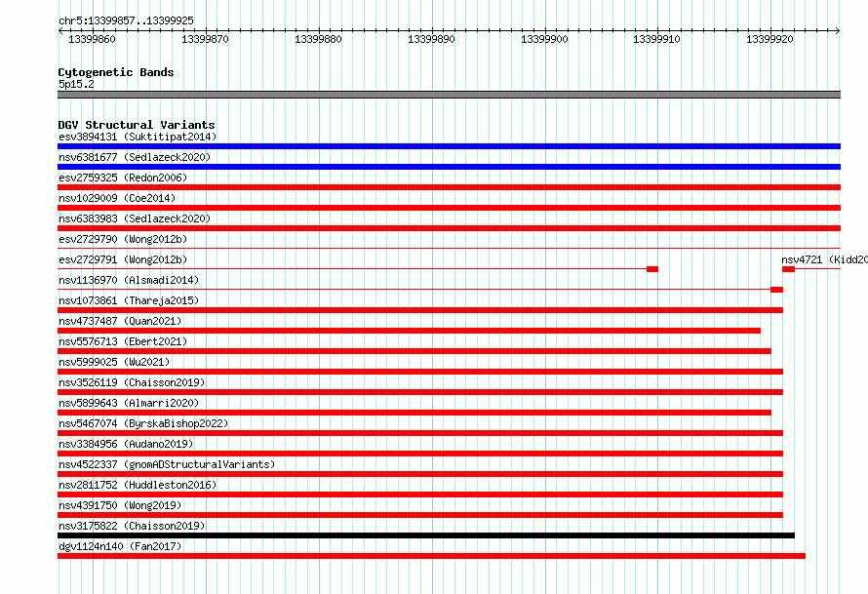Click the right arrow end of the ruler

click(x=838, y=31)
